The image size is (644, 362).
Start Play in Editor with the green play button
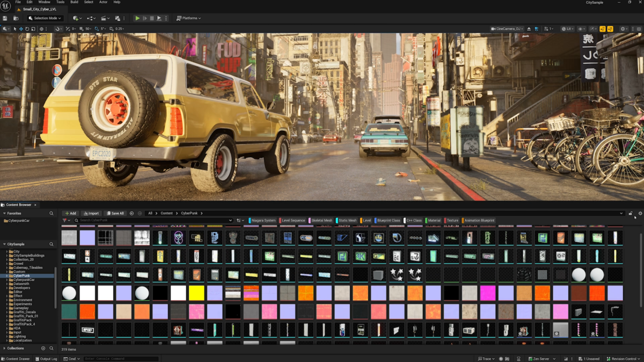click(137, 18)
